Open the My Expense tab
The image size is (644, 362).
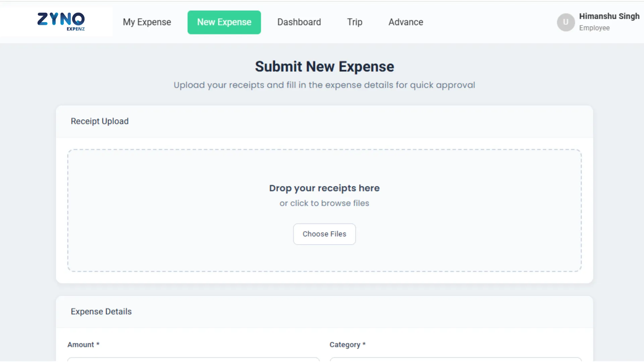pos(147,22)
